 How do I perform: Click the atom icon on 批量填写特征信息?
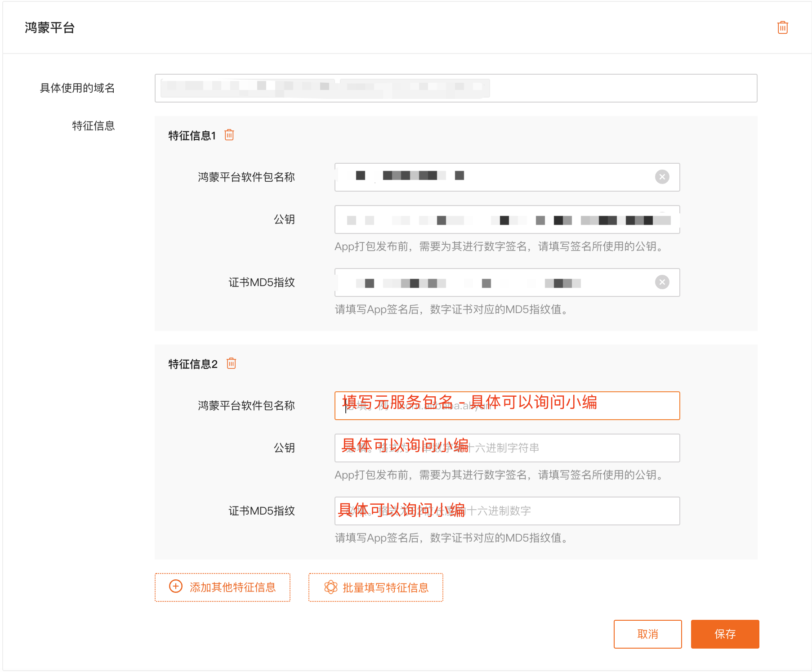(331, 587)
